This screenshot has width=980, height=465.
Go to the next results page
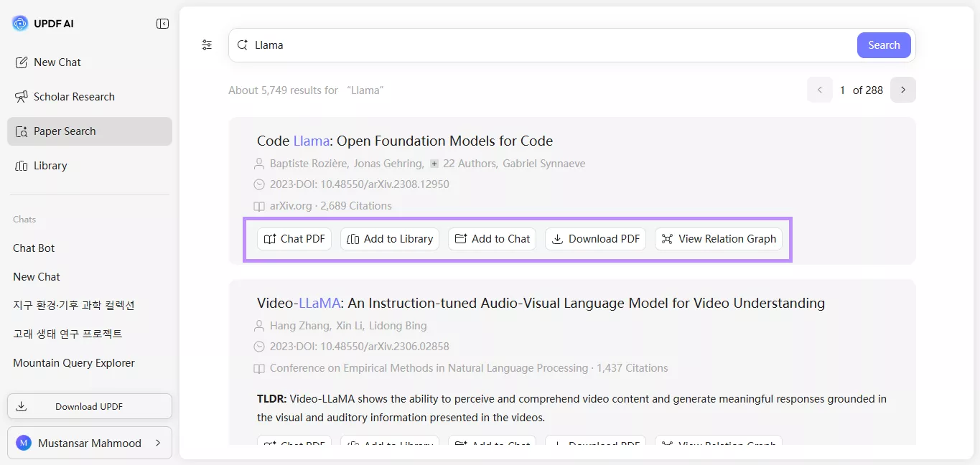pyautogui.click(x=903, y=90)
